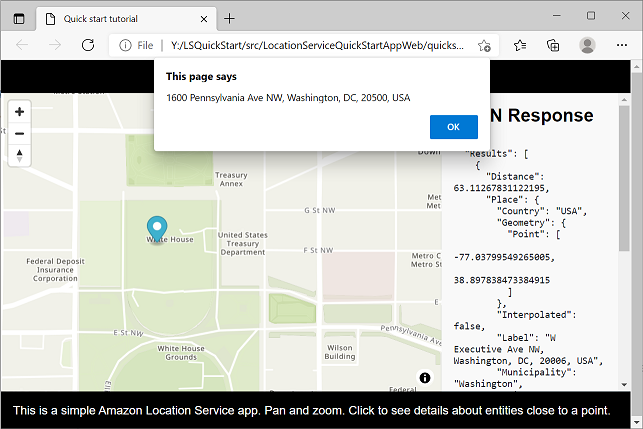Viewport: 643px width, 429px height.
Task: Open browser Settings and more menu
Action: click(620, 45)
